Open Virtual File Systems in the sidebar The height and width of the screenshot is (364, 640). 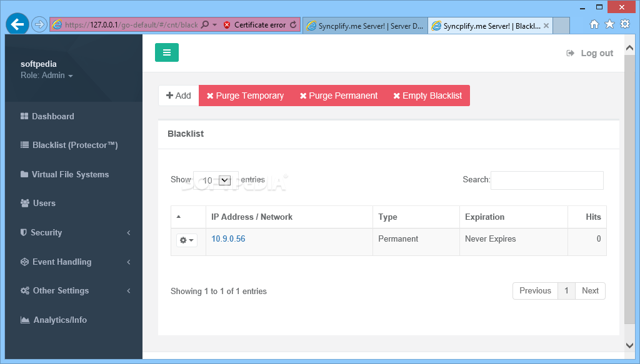(64, 174)
